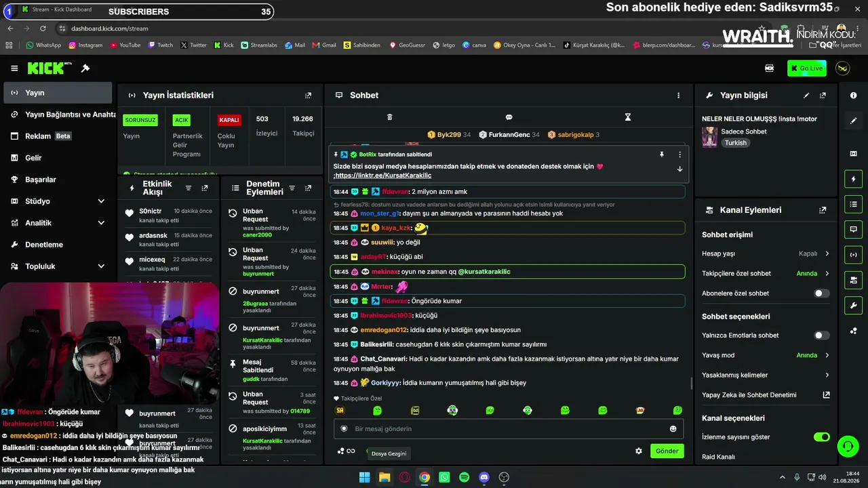Pop out the Kanal Eylemleri panel
Screen dimensions: 868x488
pos(823,210)
